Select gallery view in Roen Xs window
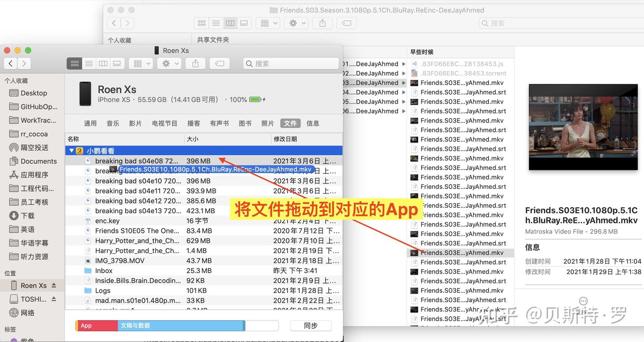 [117, 63]
